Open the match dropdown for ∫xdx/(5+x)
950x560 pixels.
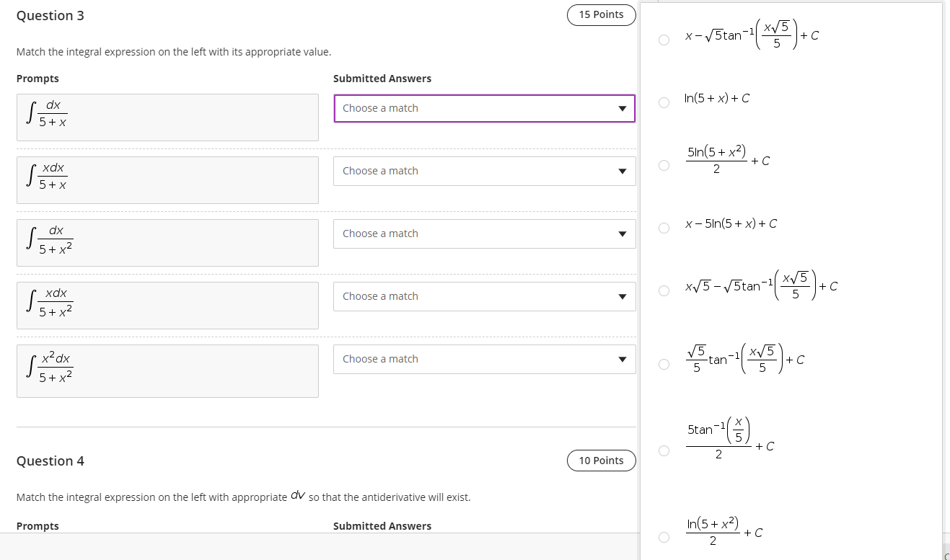point(484,171)
